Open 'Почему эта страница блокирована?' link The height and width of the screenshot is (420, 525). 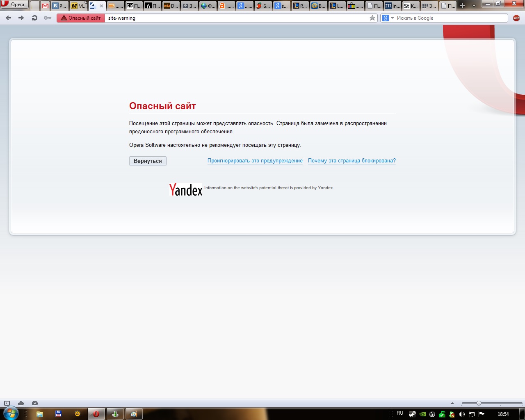(352, 161)
